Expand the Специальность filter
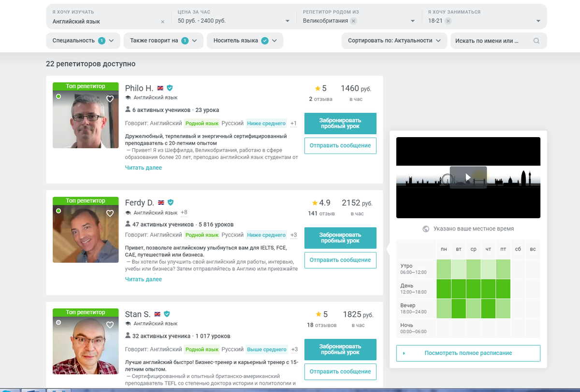Screen dimensions: 580x392 (83, 41)
